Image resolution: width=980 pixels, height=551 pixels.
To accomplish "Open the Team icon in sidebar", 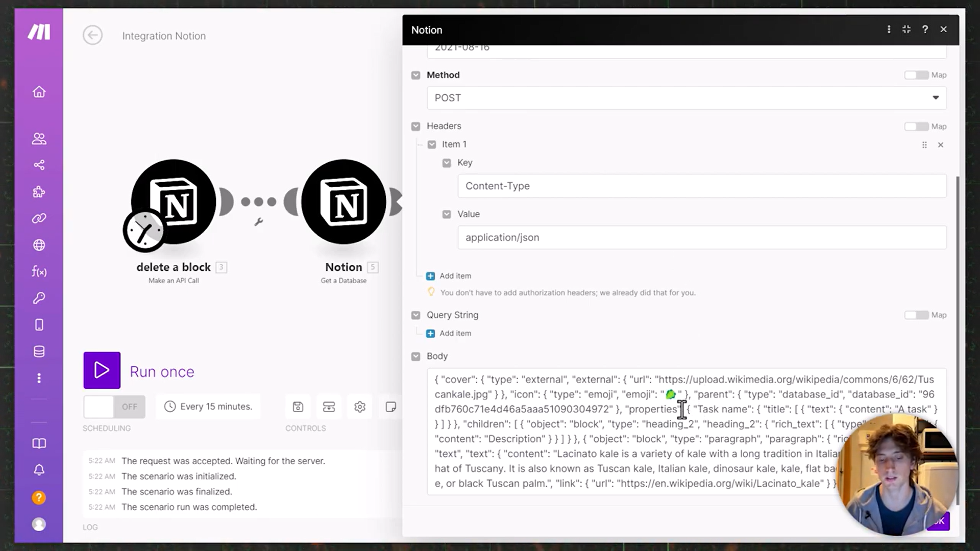I will [39, 138].
